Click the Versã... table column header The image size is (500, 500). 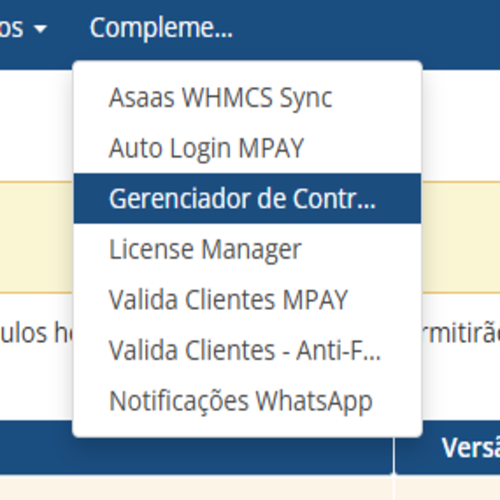click(x=447, y=447)
